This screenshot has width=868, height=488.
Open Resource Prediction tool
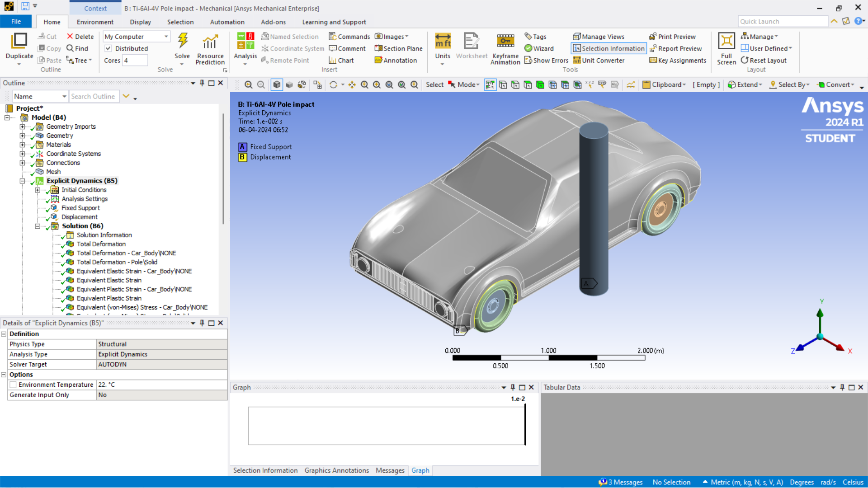point(210,49)
